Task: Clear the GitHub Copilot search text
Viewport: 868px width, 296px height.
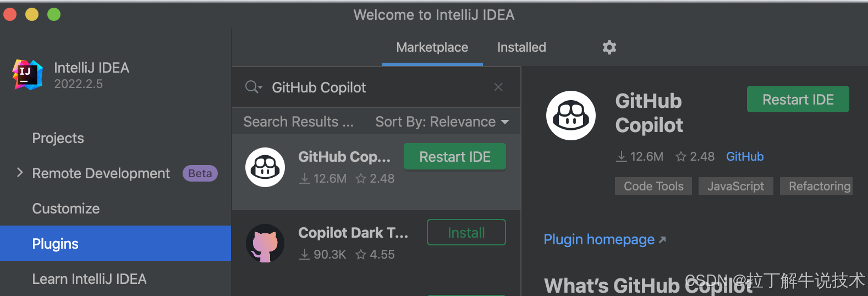Action: tap(498, 87)
